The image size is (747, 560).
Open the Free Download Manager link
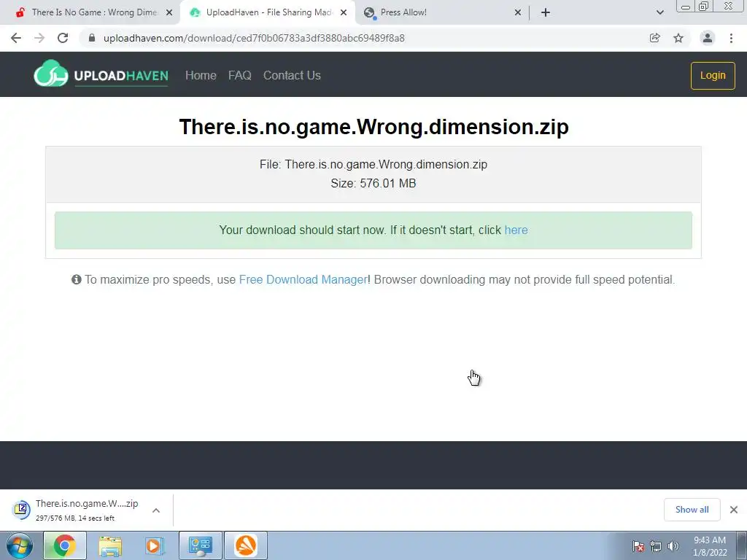(x=303, y=279)
